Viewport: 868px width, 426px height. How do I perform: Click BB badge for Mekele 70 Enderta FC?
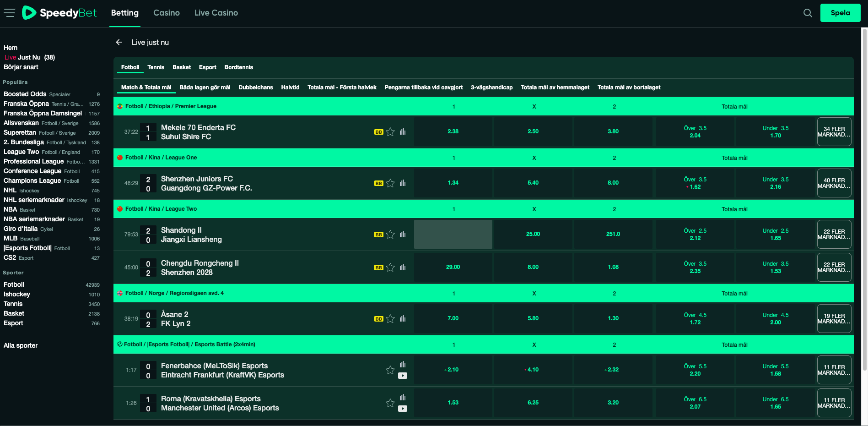(x=378, y=132)
